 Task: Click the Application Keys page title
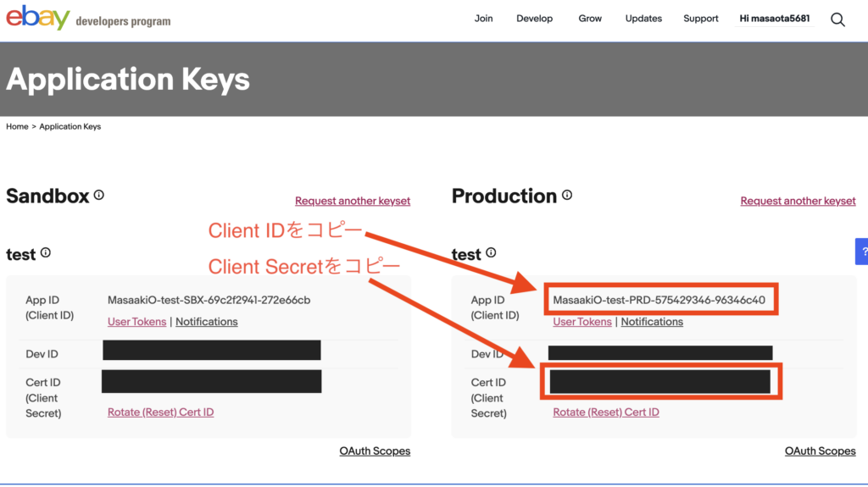[x=128, y=79]
